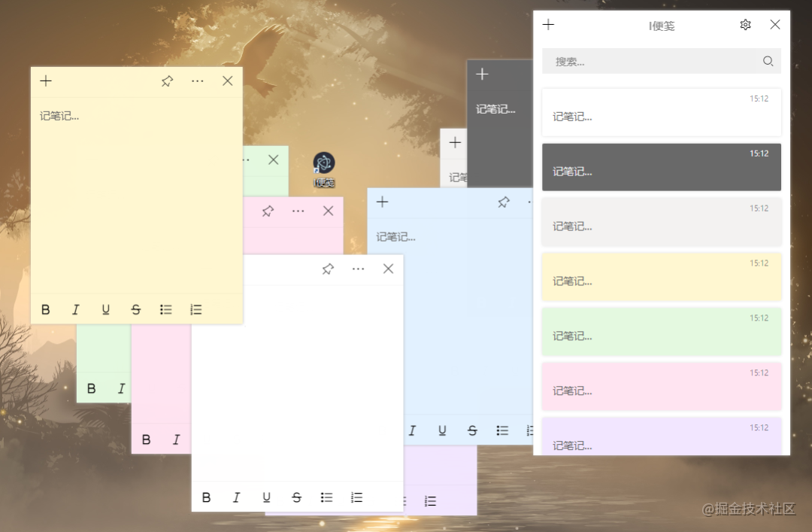The image size is (812, 532).
Task: Toggle bold in the white note toolbar
Action: pos(206,497)
